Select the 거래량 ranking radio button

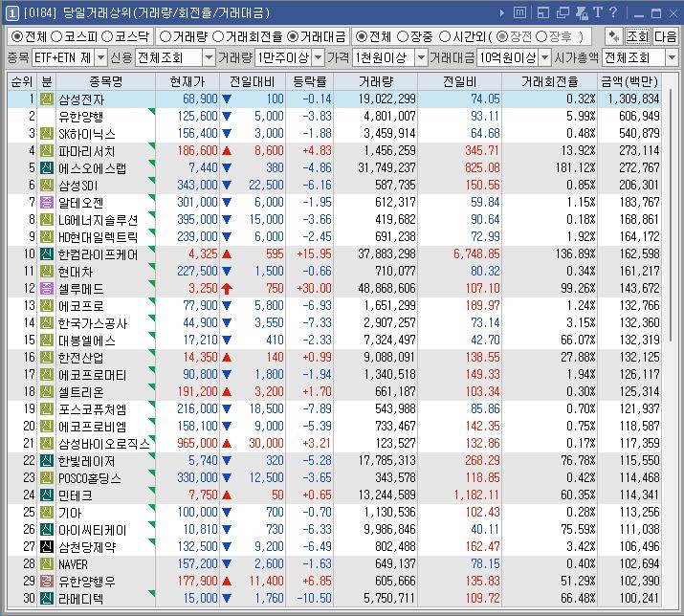165,36
